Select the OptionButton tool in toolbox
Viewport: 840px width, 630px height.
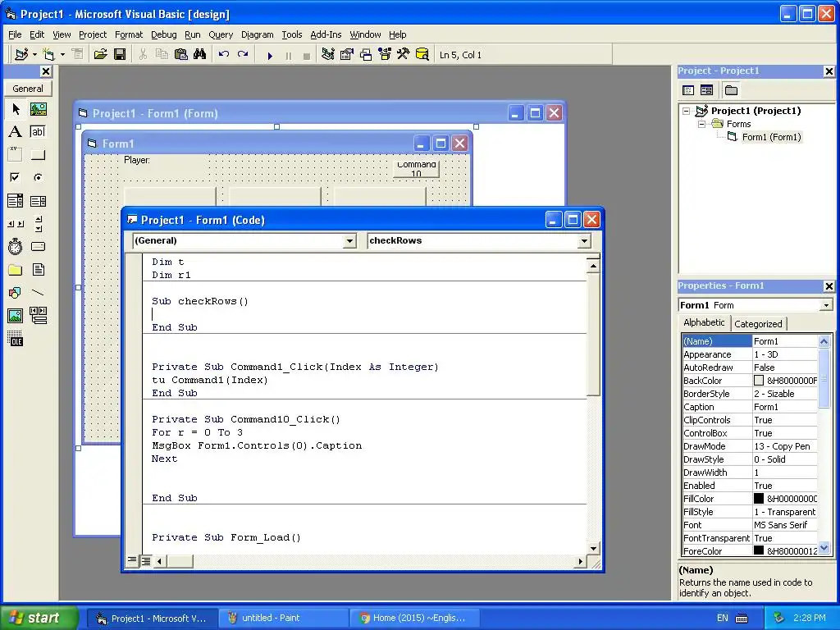pos(38,177)
